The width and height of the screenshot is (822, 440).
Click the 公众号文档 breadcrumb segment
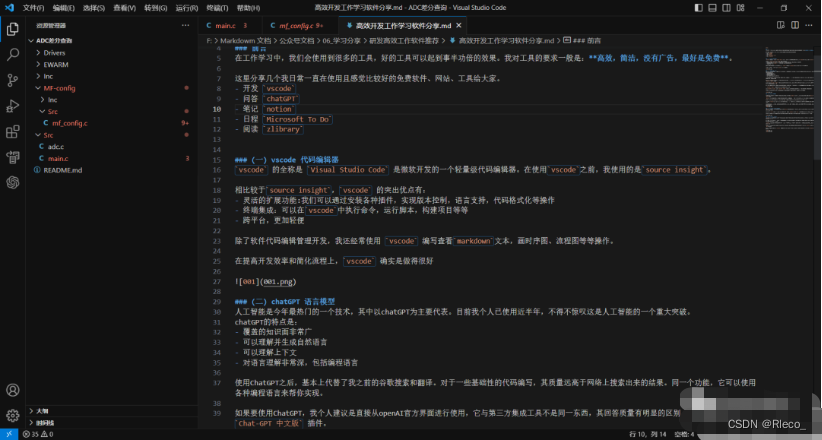[296, 40]
